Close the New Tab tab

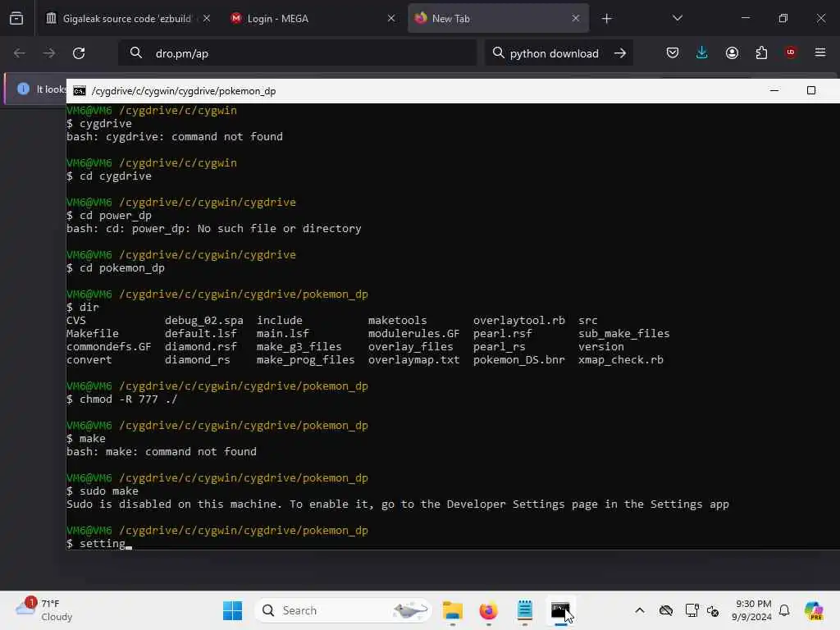coord(576,18)
